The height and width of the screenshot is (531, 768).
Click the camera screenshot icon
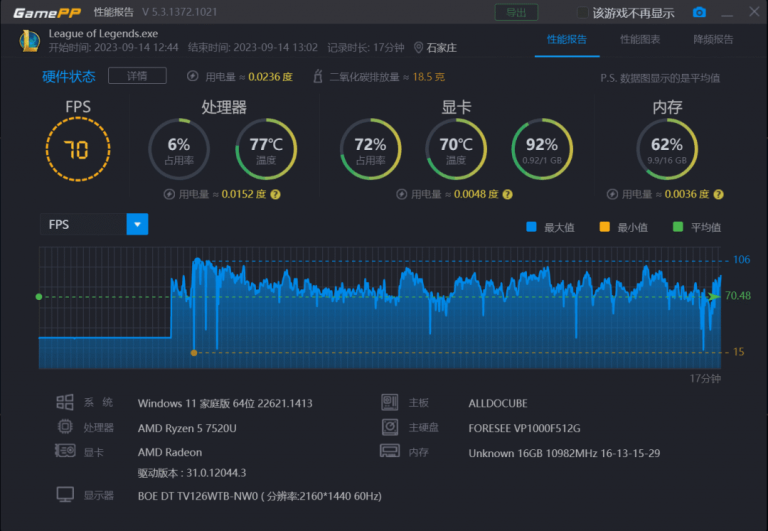[x=699, y=12]
